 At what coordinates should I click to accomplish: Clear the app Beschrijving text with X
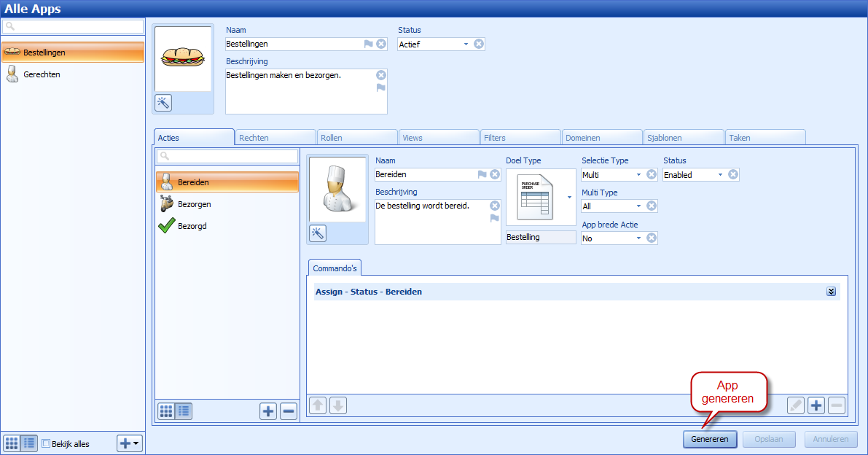(x=381, y=75)
